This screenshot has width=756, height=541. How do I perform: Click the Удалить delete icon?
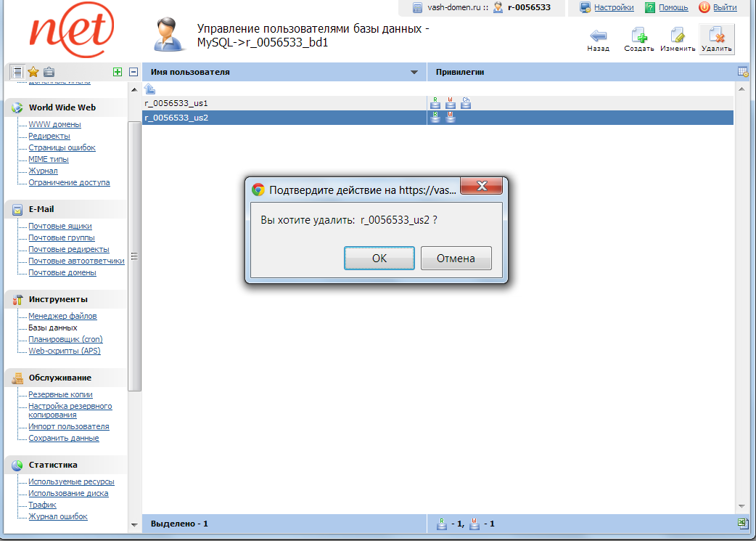pos(716,36)
